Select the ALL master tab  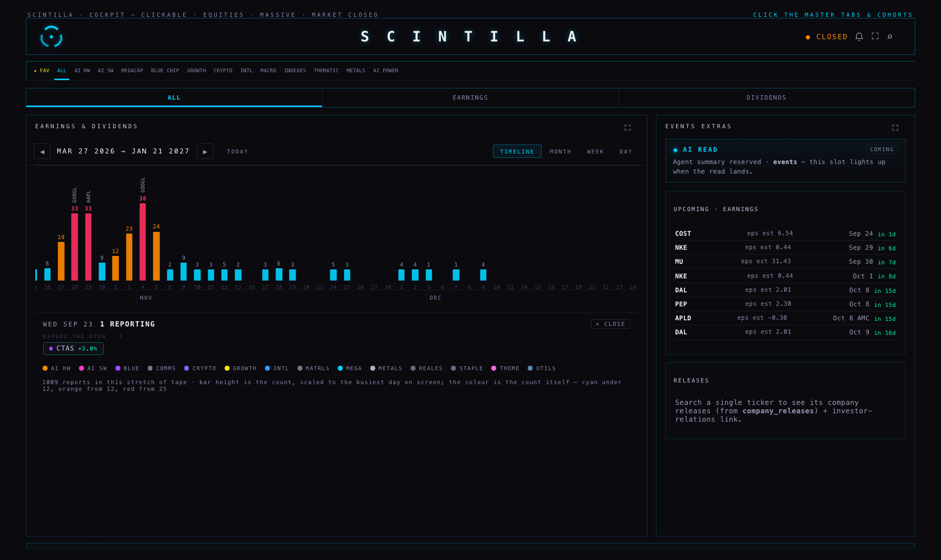coord(174,97)
